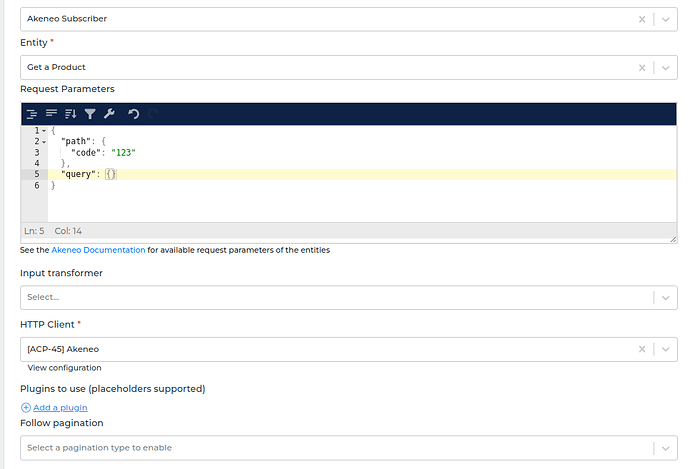Viewport: 690px width, 469px height.
Task: Sort contents via toolbar sort icon
Action: pyautogui.click(x=70, y=114)
